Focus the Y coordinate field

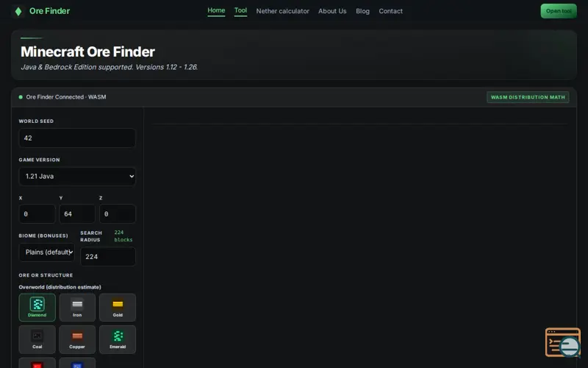77,214
